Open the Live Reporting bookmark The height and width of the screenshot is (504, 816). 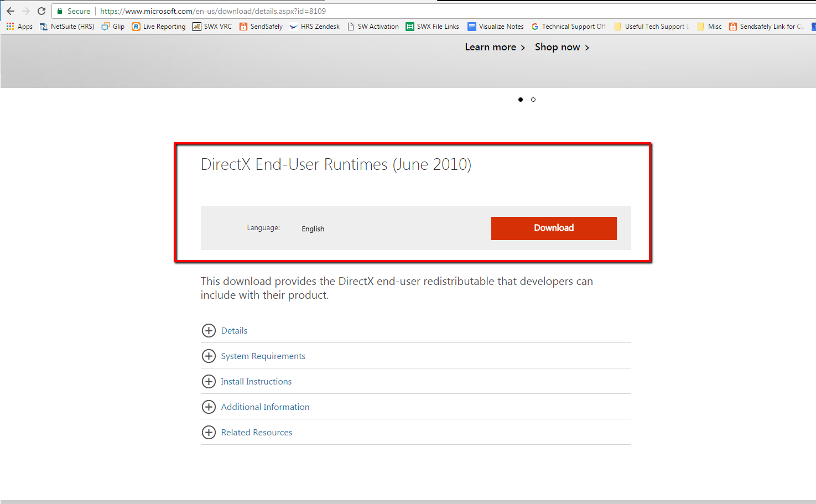pos(159,26)
